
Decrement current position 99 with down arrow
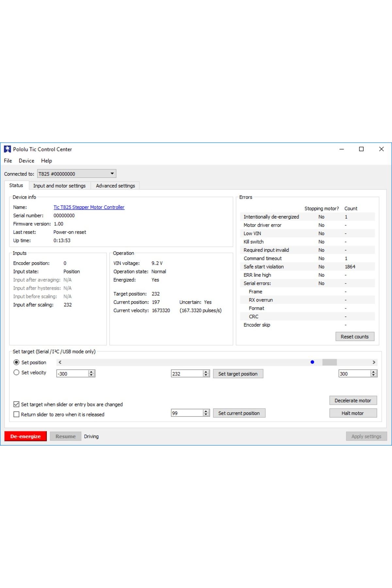click(x=206, y=415)
